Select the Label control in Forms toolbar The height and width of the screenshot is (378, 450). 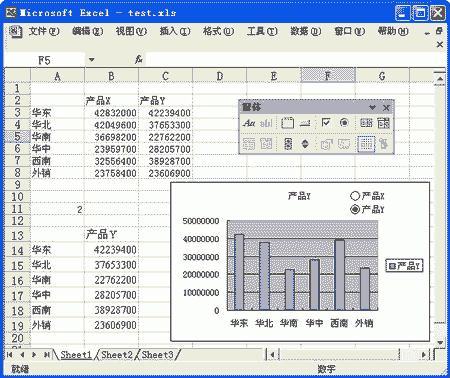[249, 123]
